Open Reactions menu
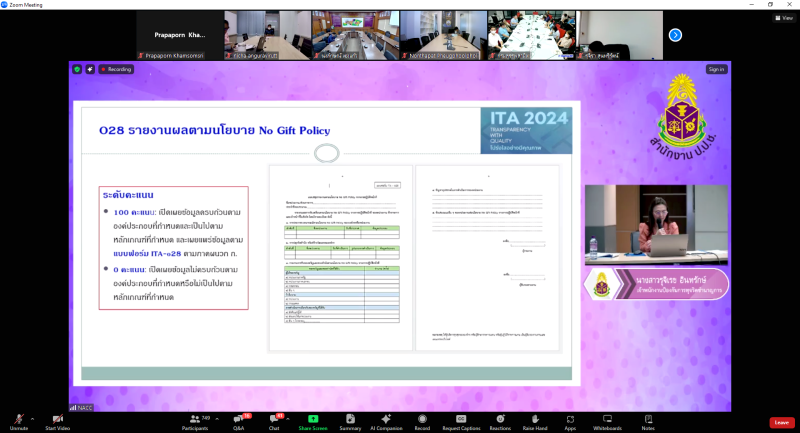The width and height of the screenshot is (800, 433). (500, 420)
